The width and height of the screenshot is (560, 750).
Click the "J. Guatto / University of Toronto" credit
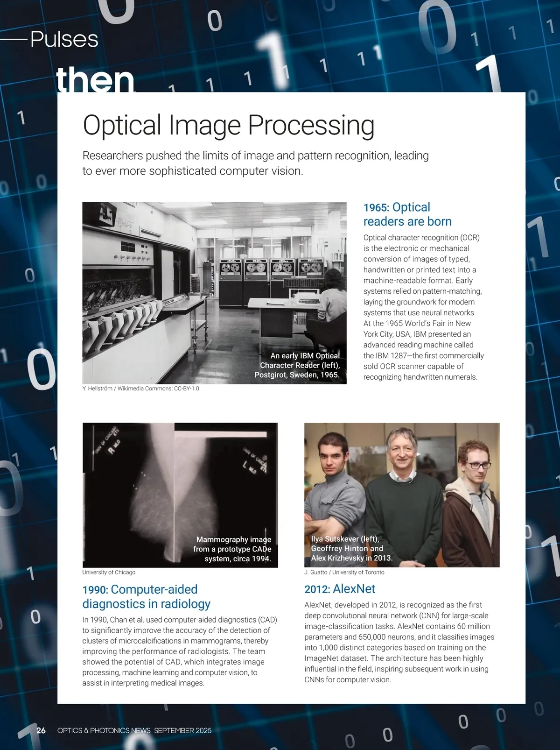(x=344, y=572)
